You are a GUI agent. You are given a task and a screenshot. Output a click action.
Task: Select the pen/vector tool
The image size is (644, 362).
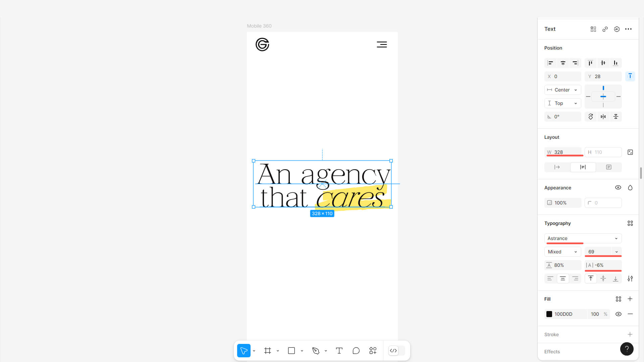(315, 351)
